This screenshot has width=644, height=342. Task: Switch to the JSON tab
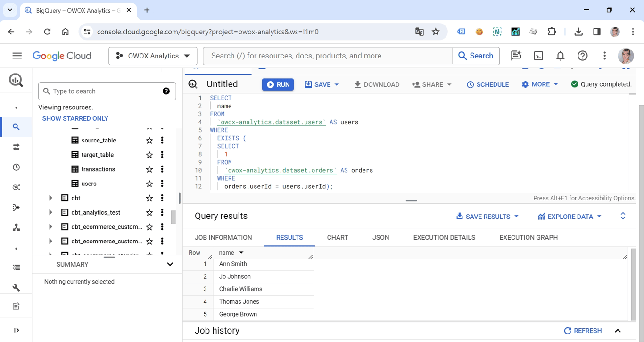coord(381,238)
